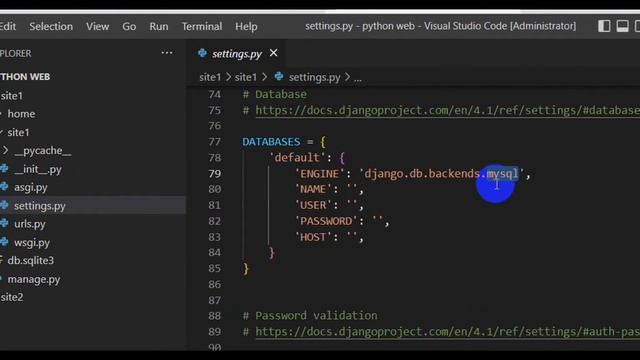The width and height of the screenshot is (640, 360).
Task: Click Python icon beside urls.py
Action: click(x=4, y=223)
